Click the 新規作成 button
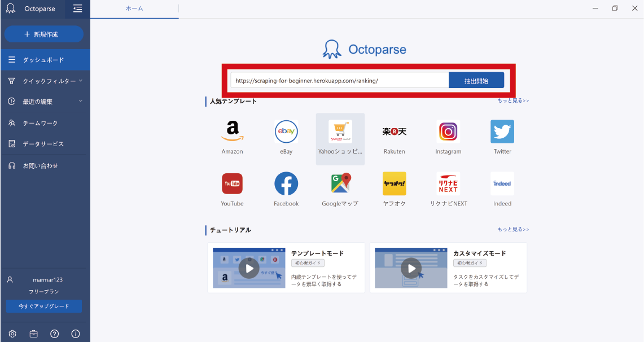The width and height of the screenshot is (644, 342). (44, 34)
